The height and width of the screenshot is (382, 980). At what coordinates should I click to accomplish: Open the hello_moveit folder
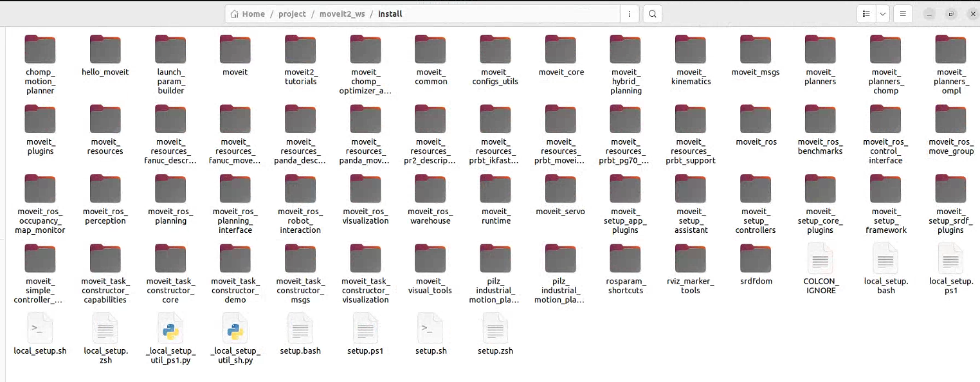coord(105,50)
